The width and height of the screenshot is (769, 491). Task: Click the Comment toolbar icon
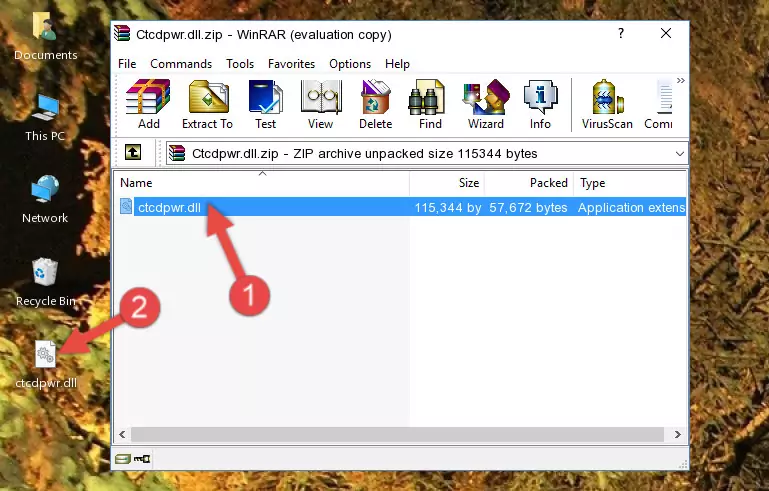tap(658, 104)
